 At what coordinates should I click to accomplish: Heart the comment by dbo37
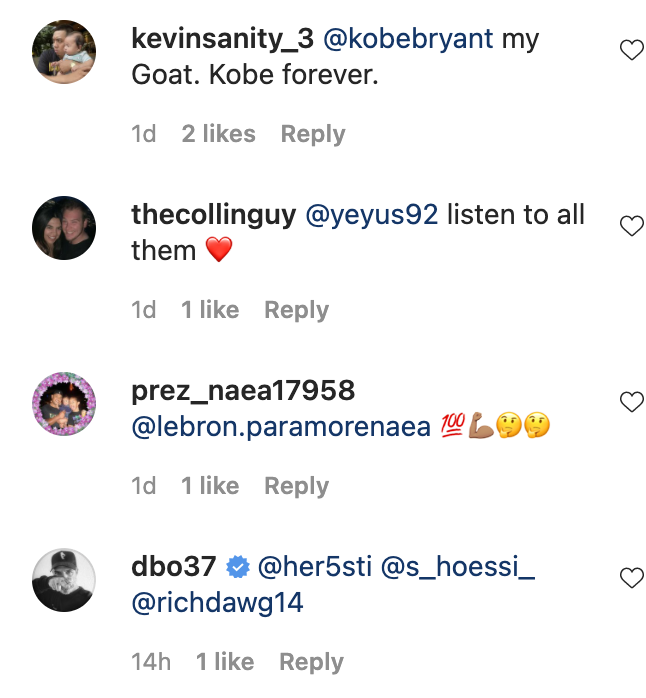[x=631, y=578]
